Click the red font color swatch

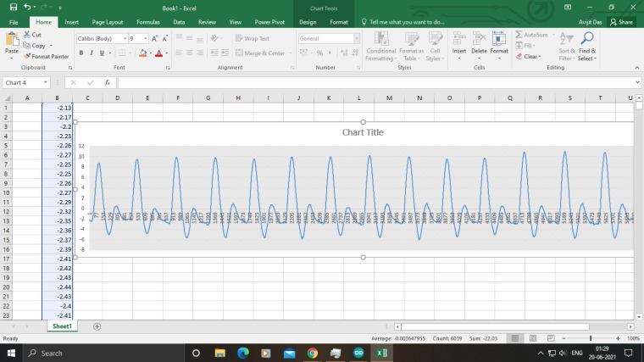click(158, 53)
